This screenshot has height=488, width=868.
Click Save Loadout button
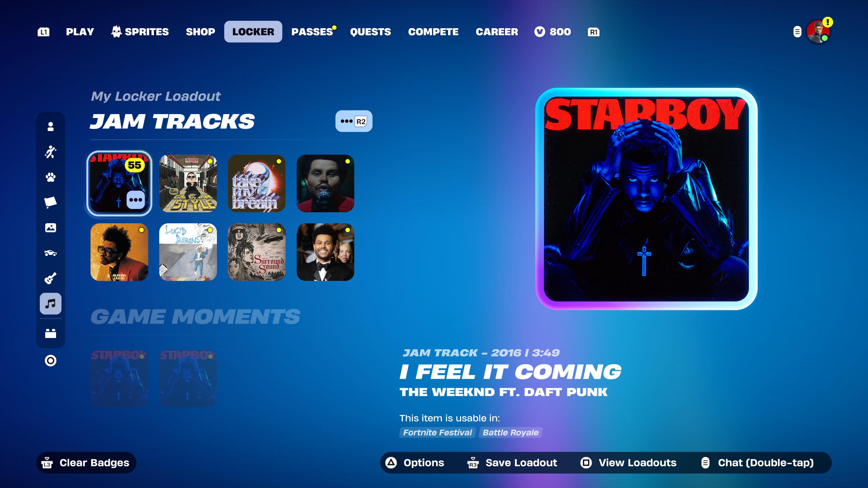coord(512,463)
